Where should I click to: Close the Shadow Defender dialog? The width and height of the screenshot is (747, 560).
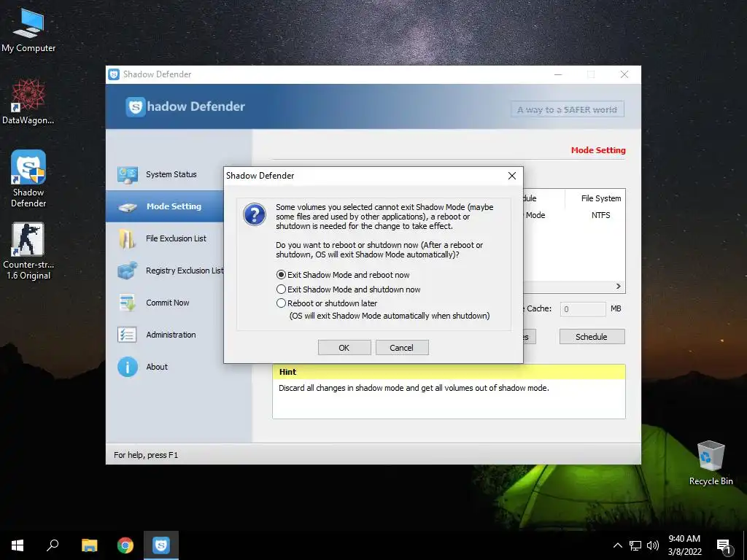coord(511,176)
